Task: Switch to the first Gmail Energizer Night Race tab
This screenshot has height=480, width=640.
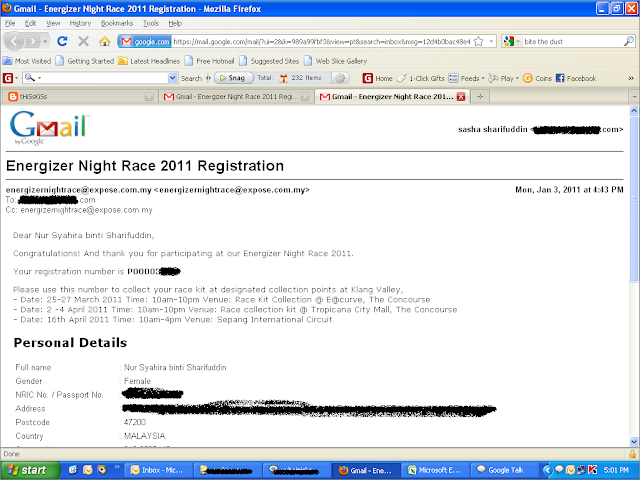Action: 236,97
